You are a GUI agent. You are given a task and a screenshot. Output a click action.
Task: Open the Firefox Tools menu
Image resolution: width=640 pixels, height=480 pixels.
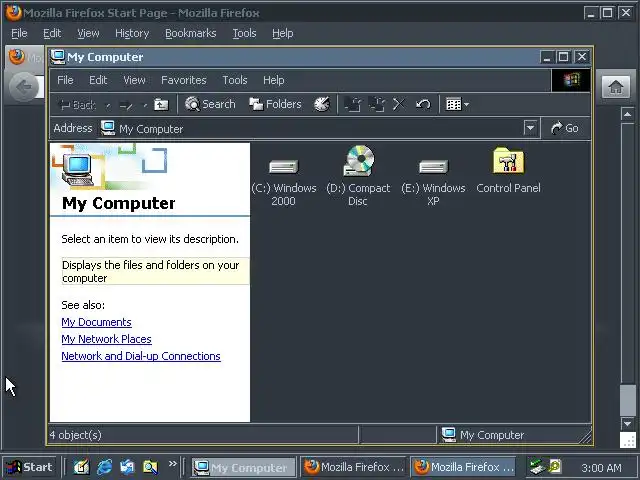pyautogui.click(x=244, y=33)
